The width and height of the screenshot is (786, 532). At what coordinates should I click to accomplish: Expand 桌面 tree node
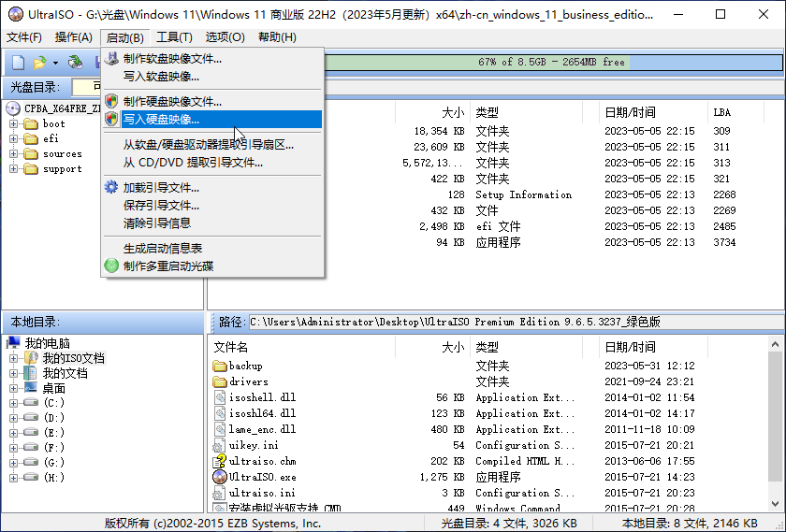click(x=13, y=388)
